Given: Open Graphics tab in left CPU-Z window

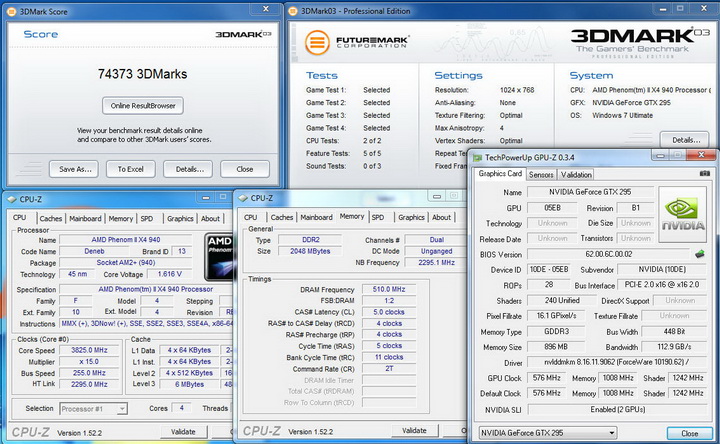Looking at the screenshot, I should click(x=180, y=219).
